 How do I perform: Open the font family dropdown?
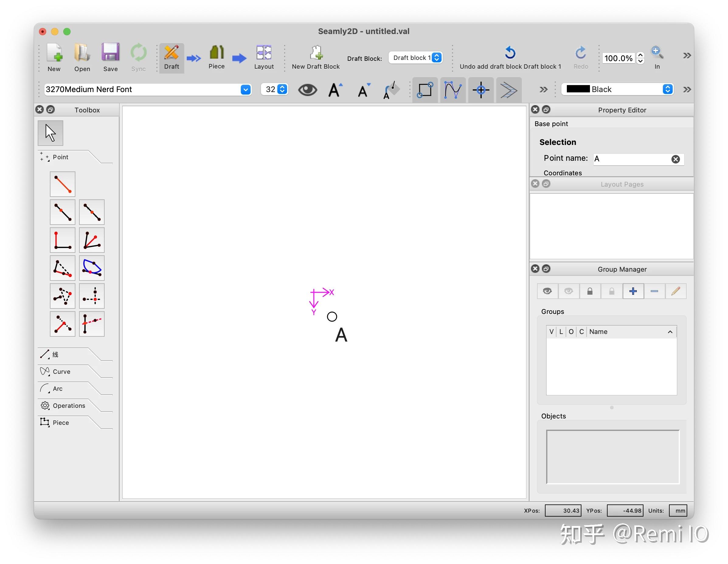click(148, 89)
